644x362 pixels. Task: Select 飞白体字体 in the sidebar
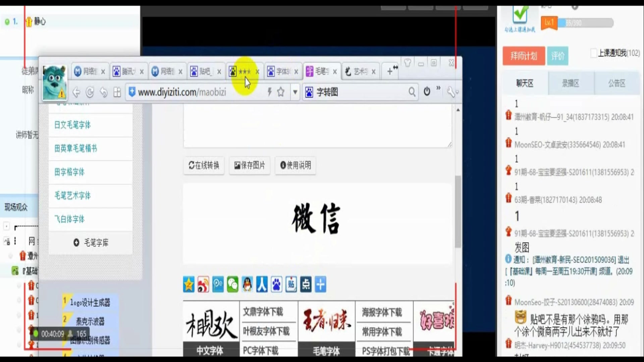[x=69, y=219]
